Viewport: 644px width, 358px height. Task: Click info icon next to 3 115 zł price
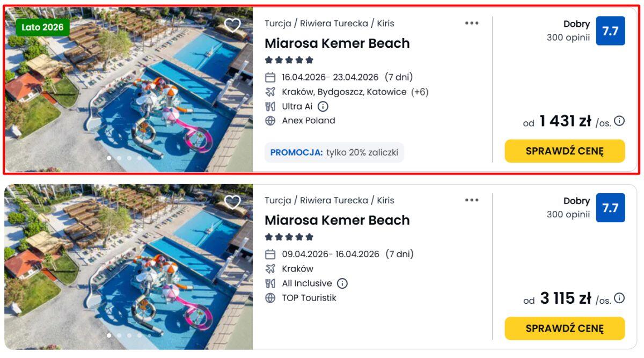tap(619, 298)
